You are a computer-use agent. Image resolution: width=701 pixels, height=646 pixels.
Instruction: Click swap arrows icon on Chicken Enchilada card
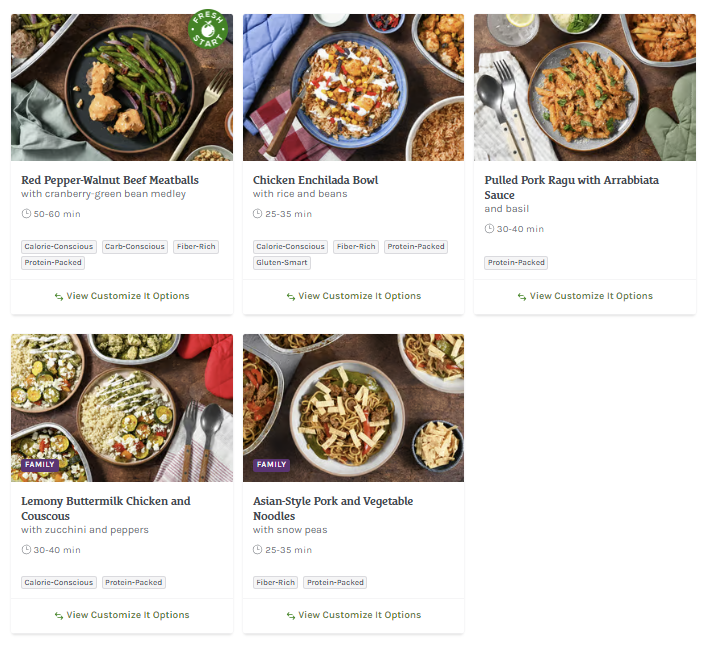[291, 296]
